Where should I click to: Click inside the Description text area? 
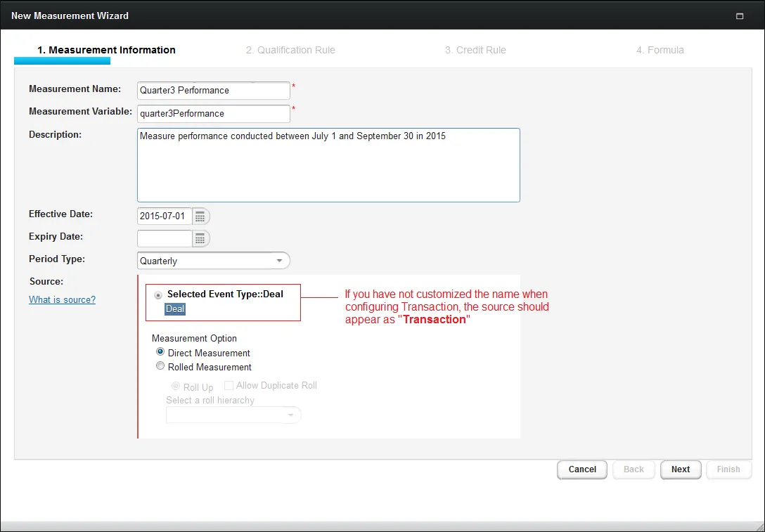(x=328, y=165)
